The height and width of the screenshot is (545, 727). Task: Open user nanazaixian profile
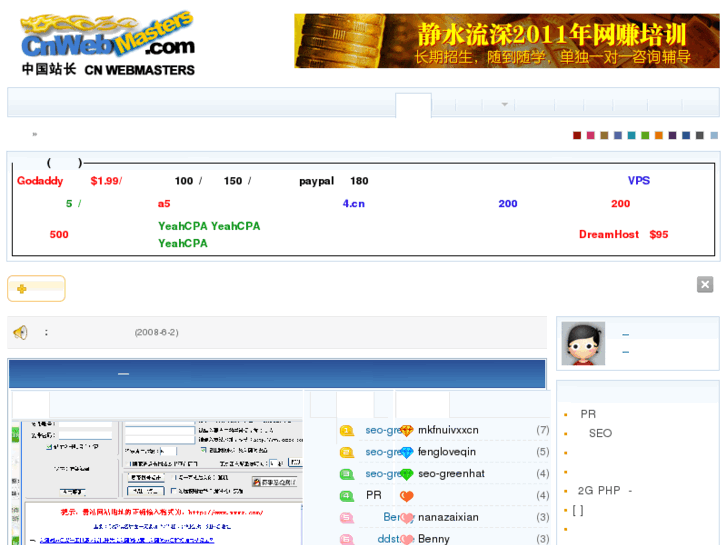[x=448, y=517]
